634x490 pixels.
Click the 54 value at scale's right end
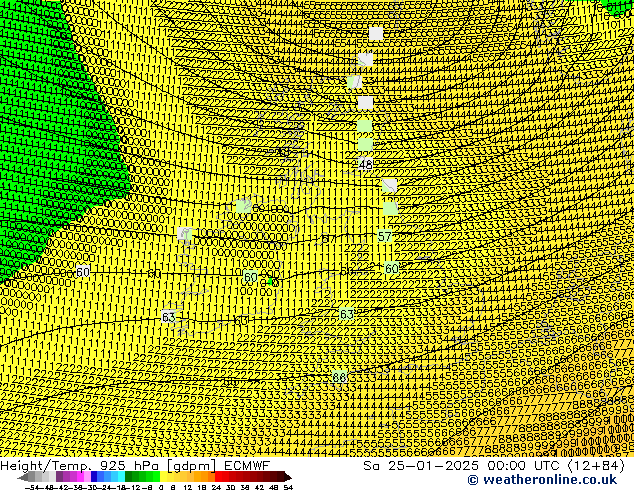tap(288, 487)
